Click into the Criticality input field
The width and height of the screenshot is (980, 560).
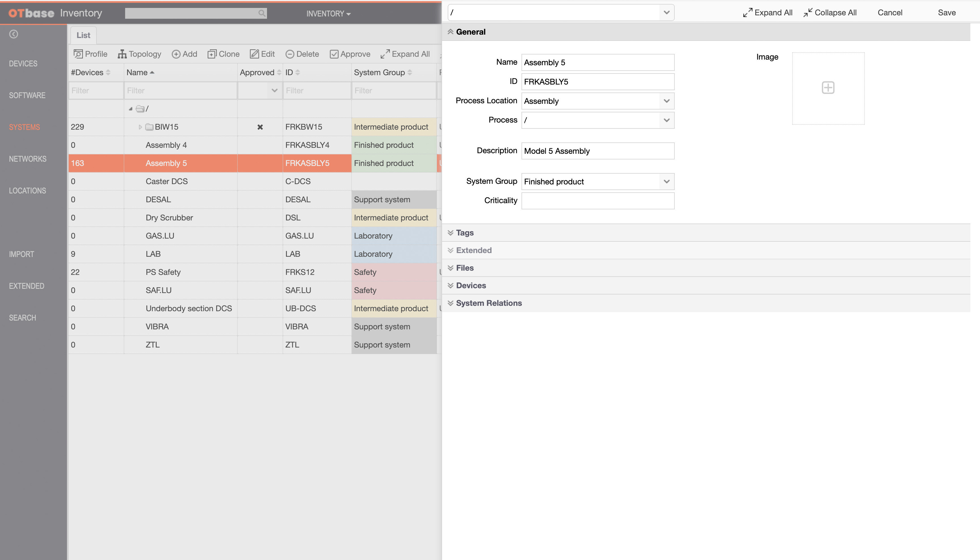(597, 201)
